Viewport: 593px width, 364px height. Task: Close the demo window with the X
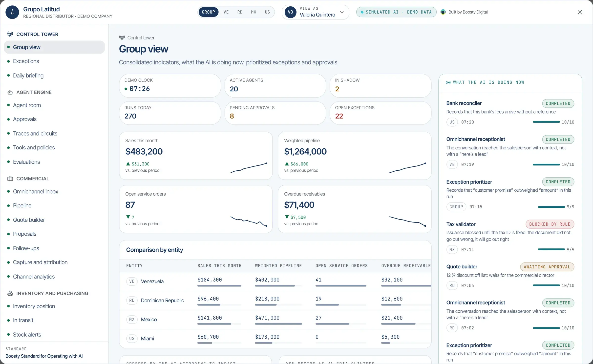pos(580,12)
